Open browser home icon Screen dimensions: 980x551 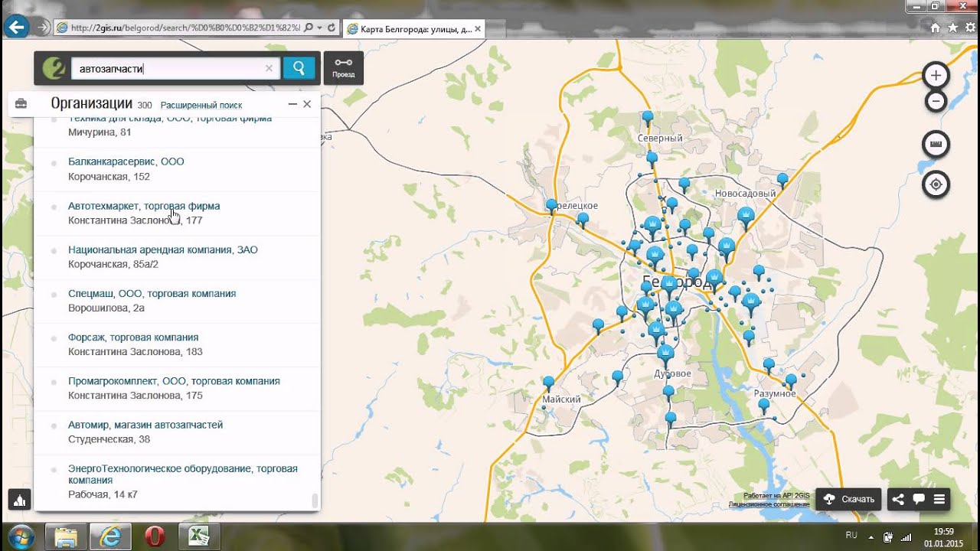point(935,28)
